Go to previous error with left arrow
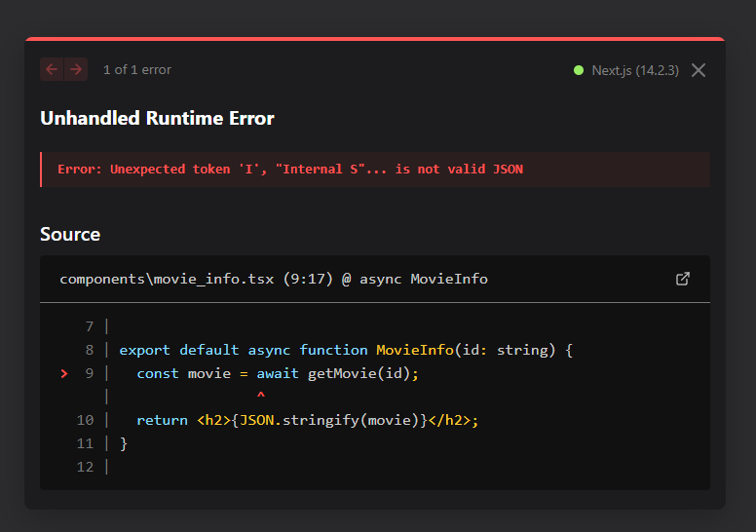The width and height of the screenshot is (756, 532). click(x=52, y=69)
